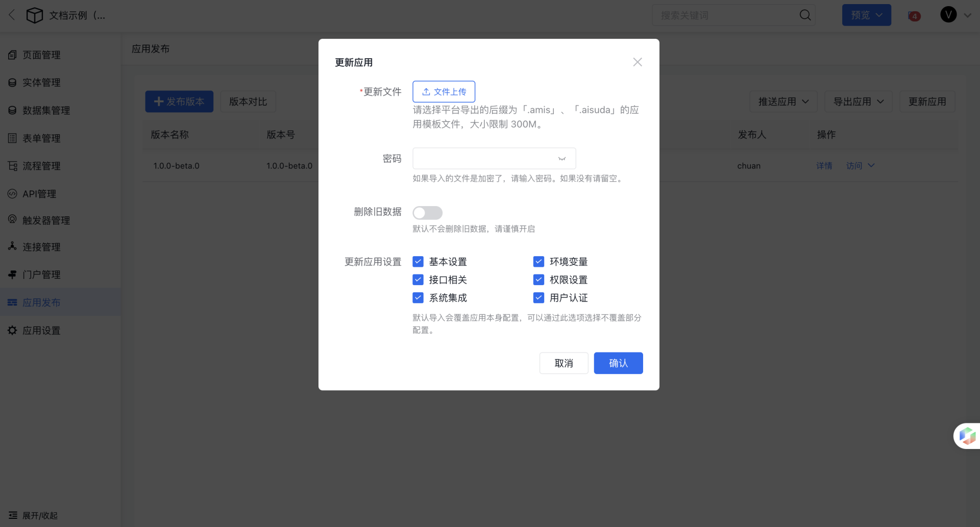Viewport: 980px width, 527px height.
Task: Expand the 导出应用 dropdown
Action: tap(858, 102)
